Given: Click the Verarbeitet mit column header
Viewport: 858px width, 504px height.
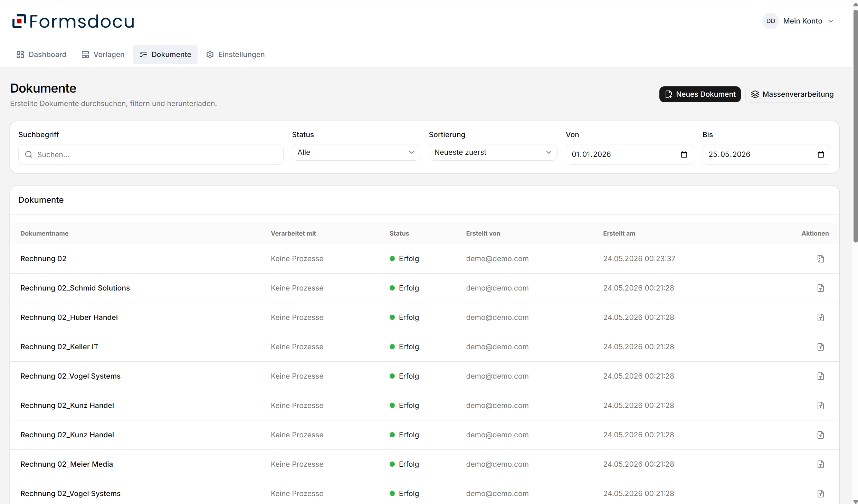Looking at the screenshot, I should pyautogui.click(x=293, y=234).
